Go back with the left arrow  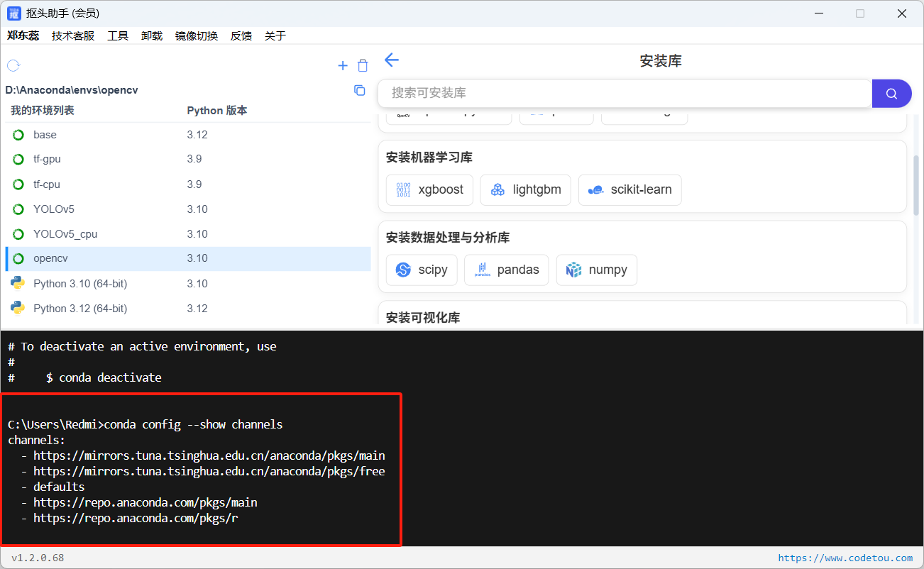(392, 60)
